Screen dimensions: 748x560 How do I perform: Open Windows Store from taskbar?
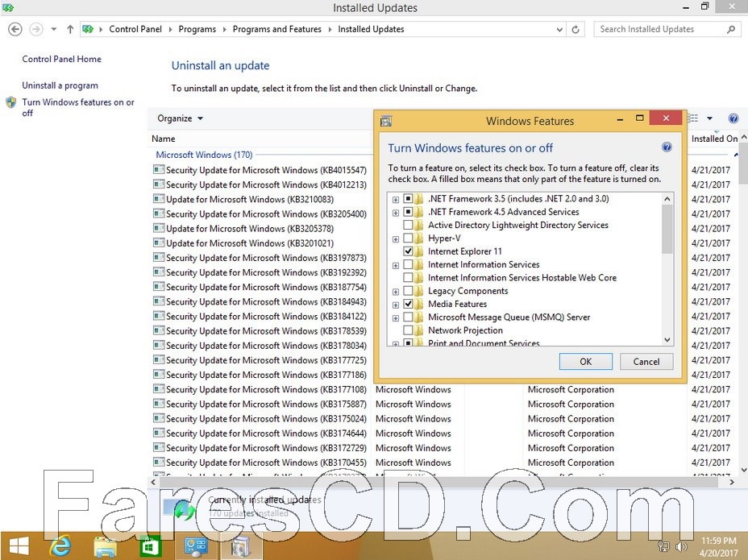pos(150,546)
